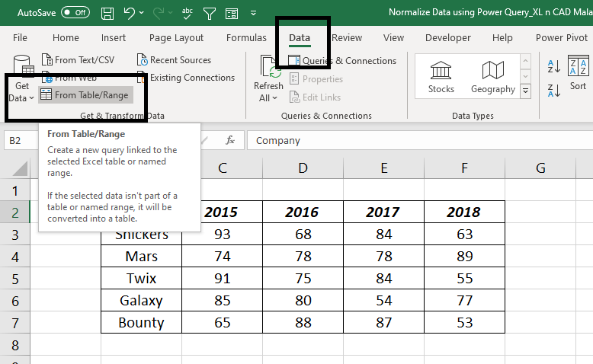This screenshot has height=364, width=593.
Task: Click the Properties button
Action: (x=316, y=79)
